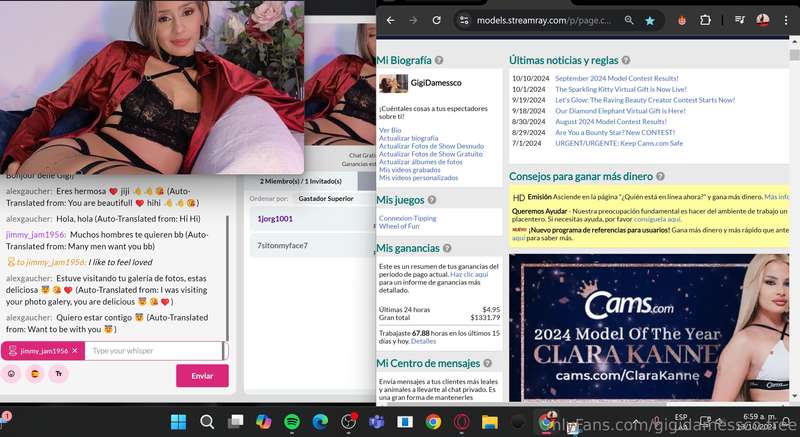Open the Spanish flag language selector
The width and height of the screenshot is (800, 437).
coord(35,374)
